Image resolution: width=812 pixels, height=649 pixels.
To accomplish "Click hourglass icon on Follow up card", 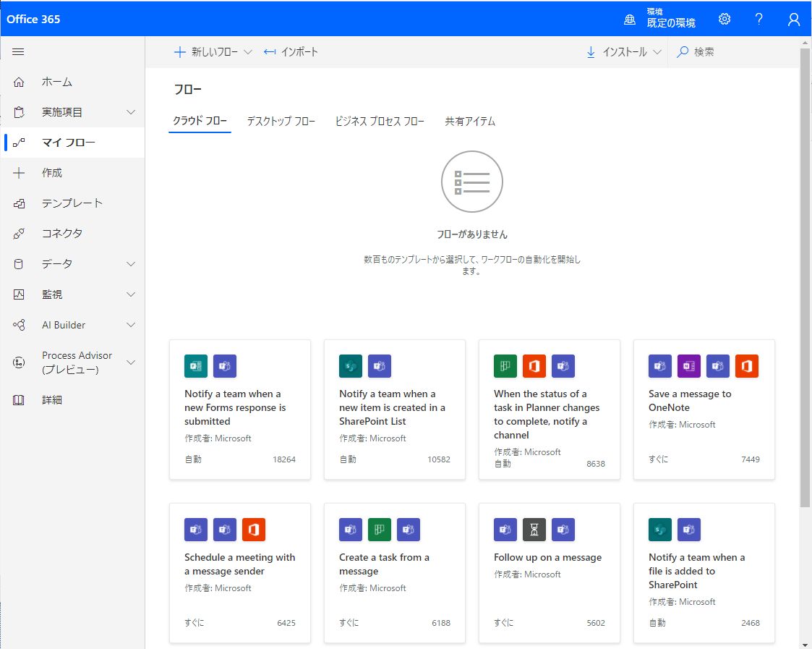I will coord(534,529).
